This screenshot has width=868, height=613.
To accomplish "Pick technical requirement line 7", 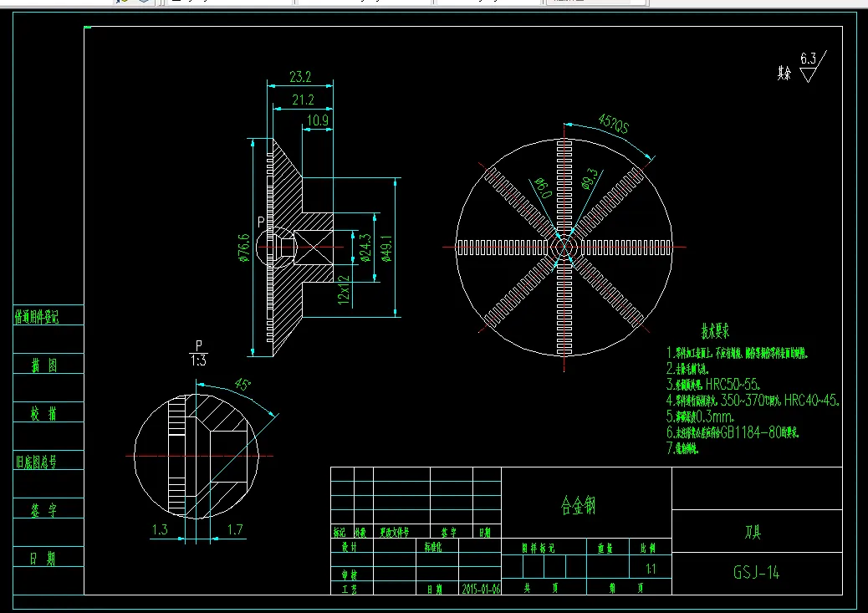I will [x=682, y=448].
